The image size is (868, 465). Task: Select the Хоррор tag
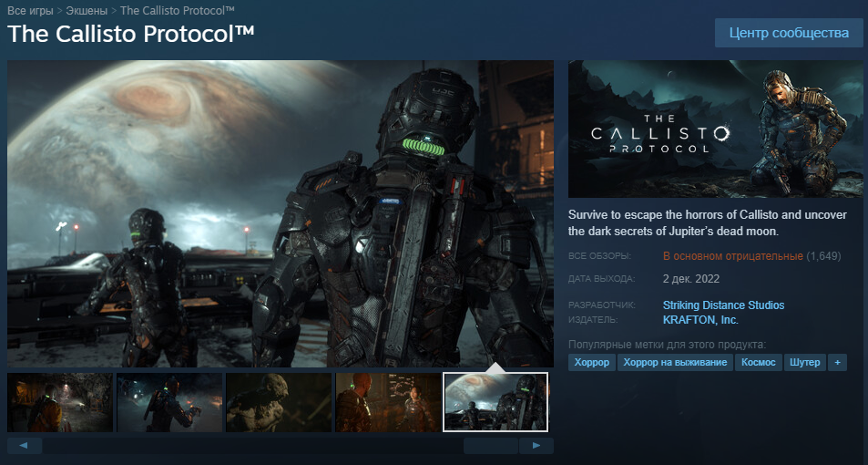click(592, 362)
